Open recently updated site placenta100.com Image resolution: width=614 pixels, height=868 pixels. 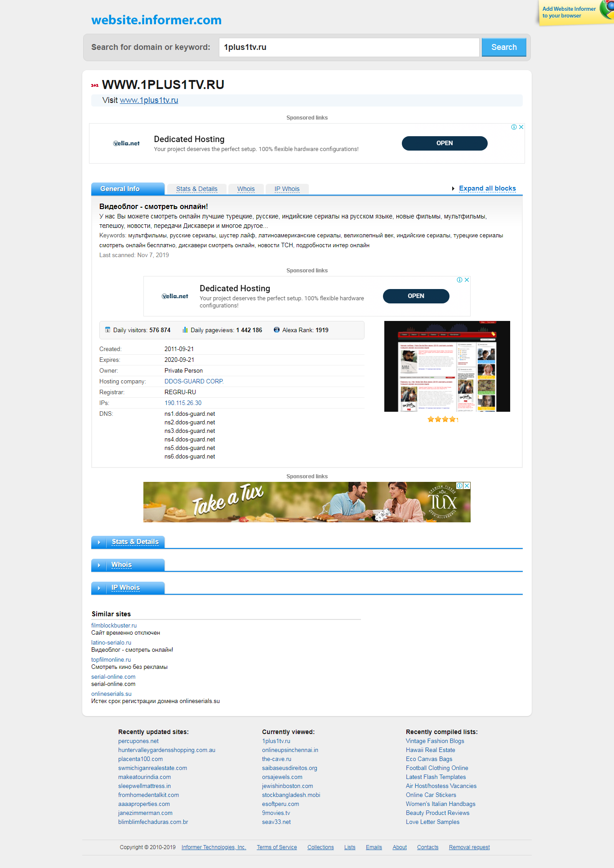140,759
